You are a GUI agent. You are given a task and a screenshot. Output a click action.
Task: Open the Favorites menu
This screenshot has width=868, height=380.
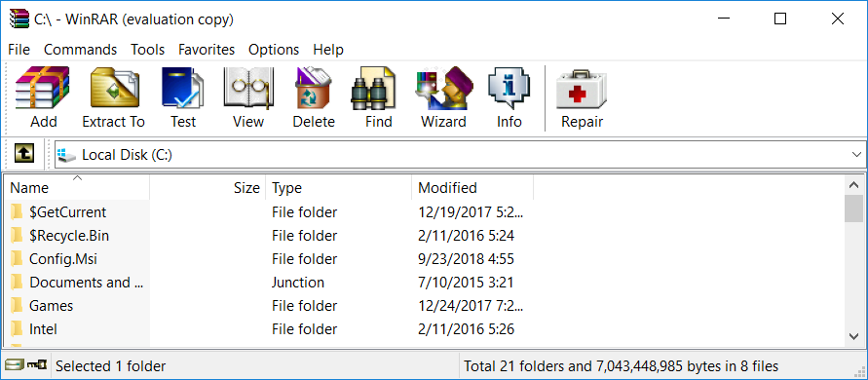click(207, 50)
